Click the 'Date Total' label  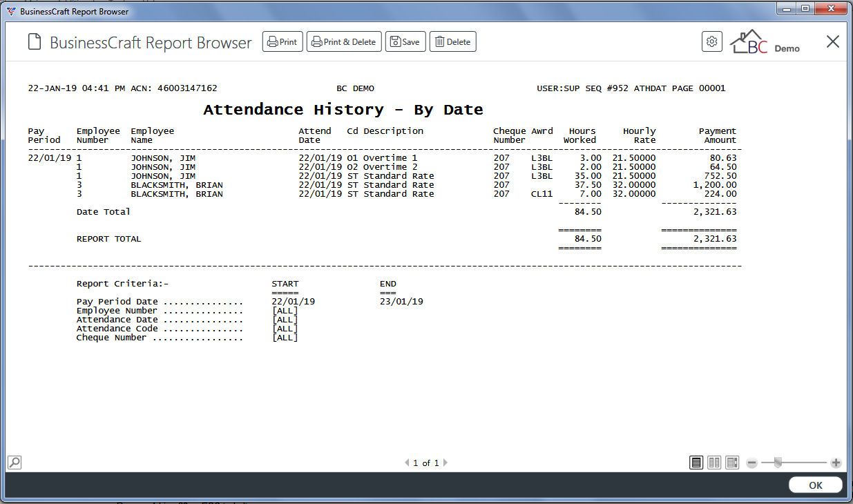pyautogui.click(x=104, y=212)
